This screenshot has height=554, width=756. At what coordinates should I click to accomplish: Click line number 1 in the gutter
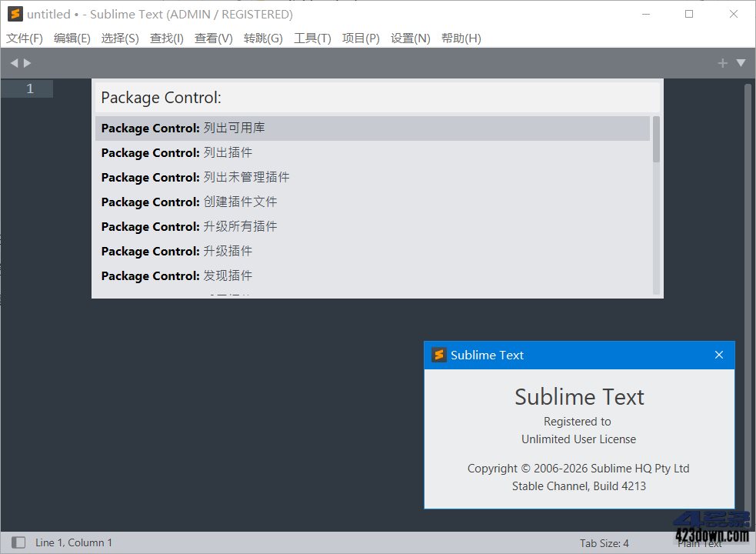pos(30,88)
